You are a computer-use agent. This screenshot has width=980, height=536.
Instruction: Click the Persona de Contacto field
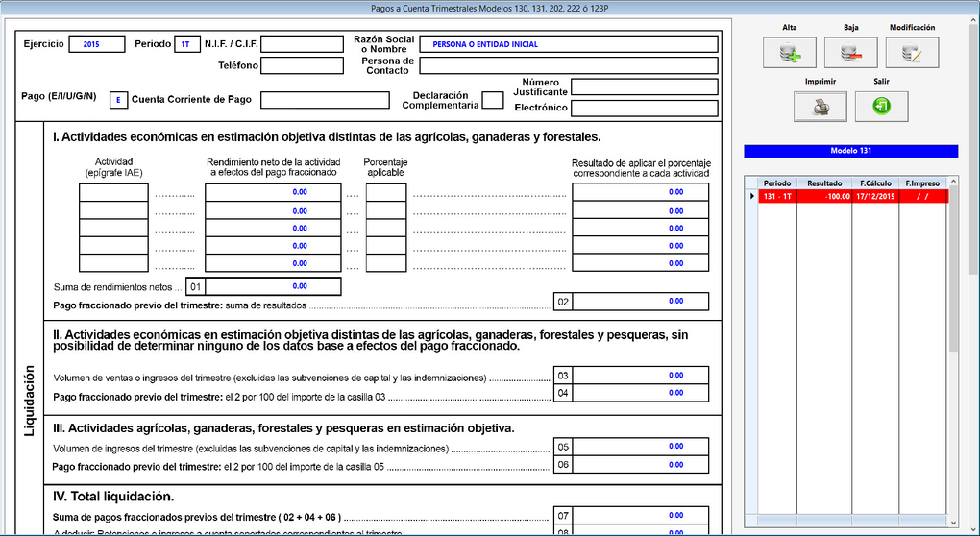pos(569,65)
